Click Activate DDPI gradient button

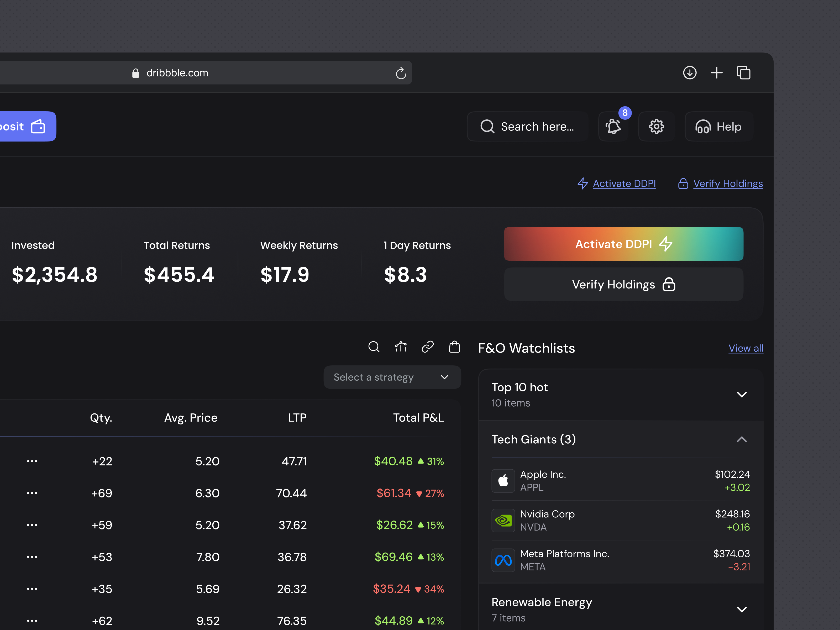[x=623, y=244]
